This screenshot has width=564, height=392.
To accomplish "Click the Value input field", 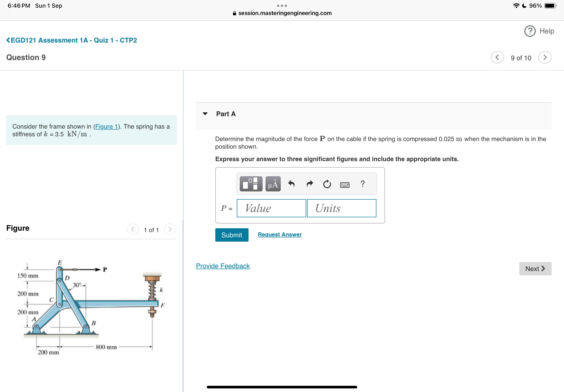I will click(271, 208).
